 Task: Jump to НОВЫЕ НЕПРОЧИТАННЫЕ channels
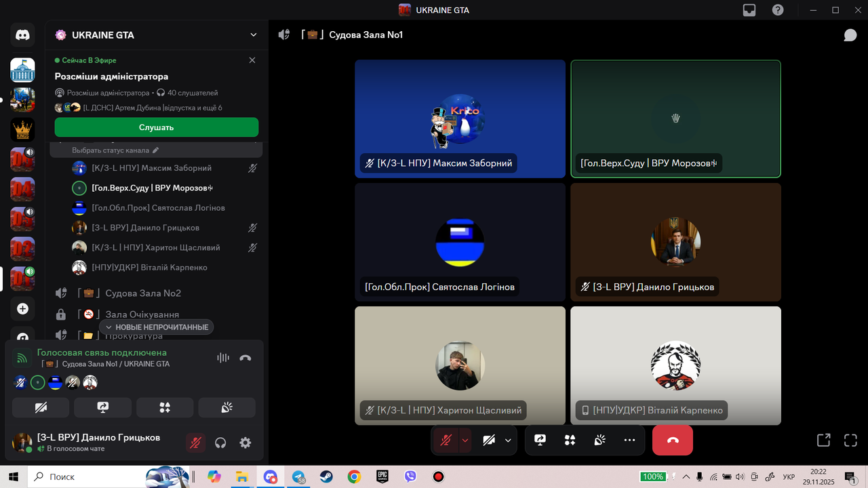[x=157, y=327]
